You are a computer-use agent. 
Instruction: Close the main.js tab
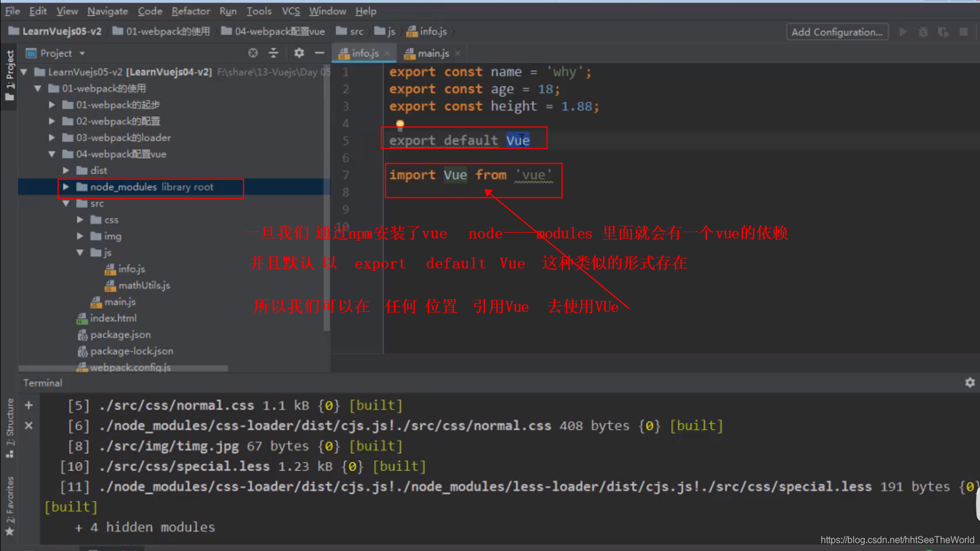click(458, 53)
